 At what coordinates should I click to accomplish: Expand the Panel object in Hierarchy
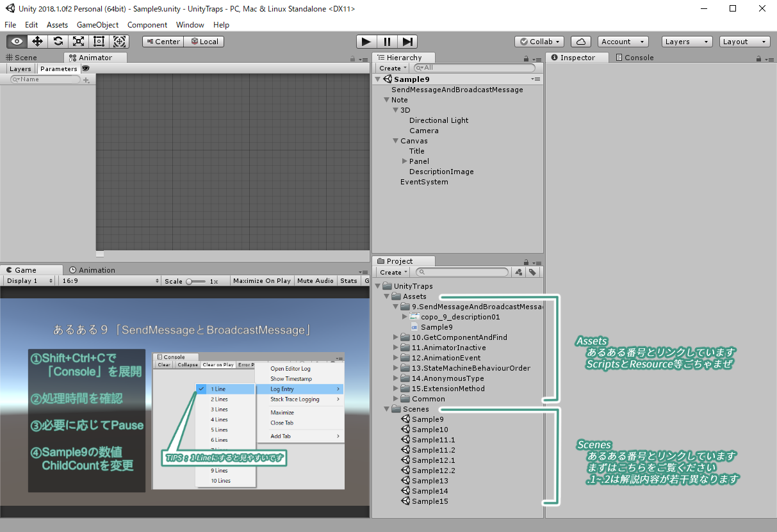tap(404, 161)
